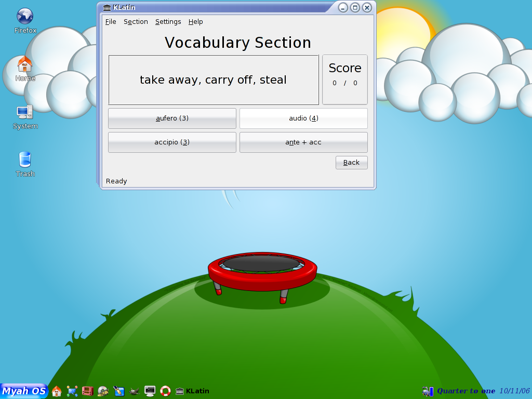
Task: Open the red media player taskbar icon
Action: click(x=87, y=391)
